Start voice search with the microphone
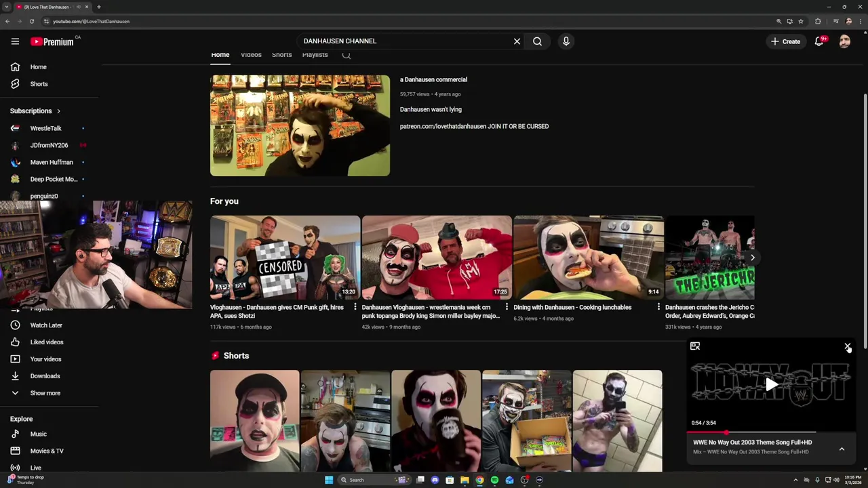This screenshot has height=488, width=868. pyautogui.click(x=566, y=41)
